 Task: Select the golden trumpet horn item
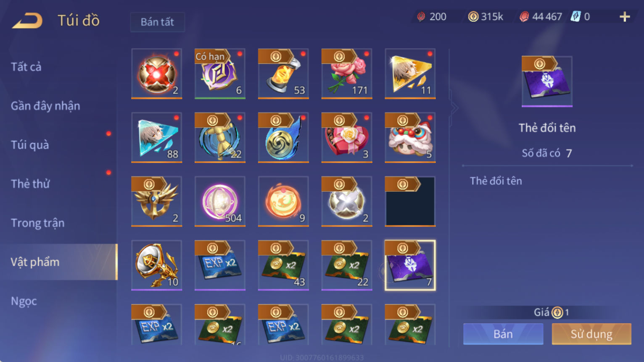click(157, 265)
